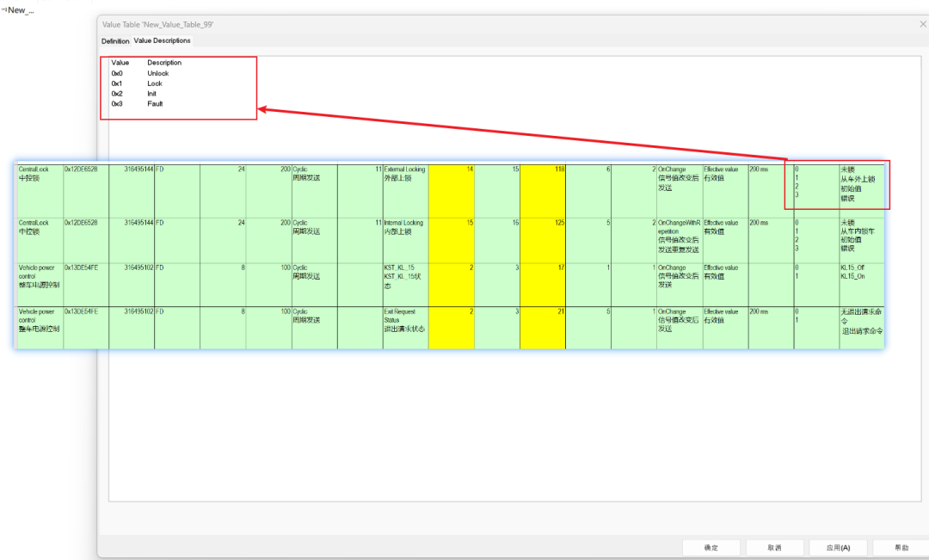The width and height of the screenshot is (929, 560).
Task: Close the Value Table dialog
Action: tap(923, 24)
